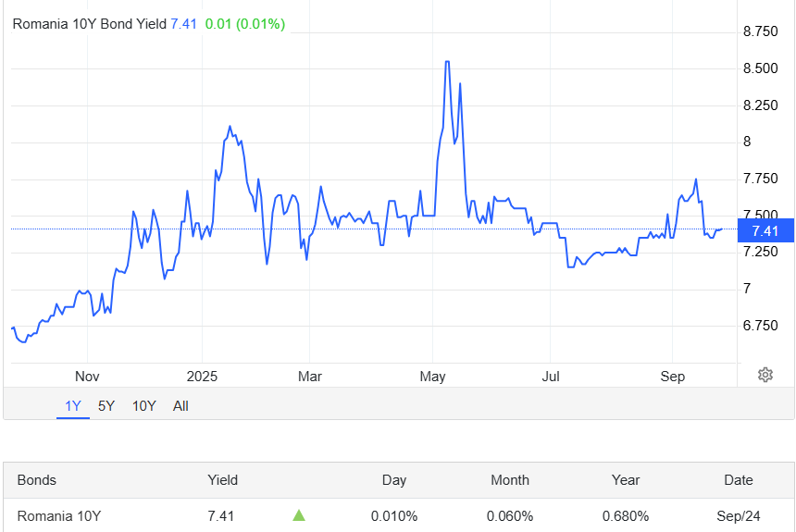Sort table by Year column header
This screenshot has height=532, width=796.
(x=626, y=480)
